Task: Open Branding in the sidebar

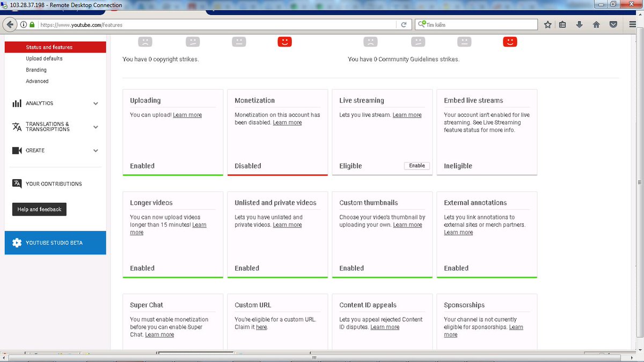Action: tap(36, 70)
